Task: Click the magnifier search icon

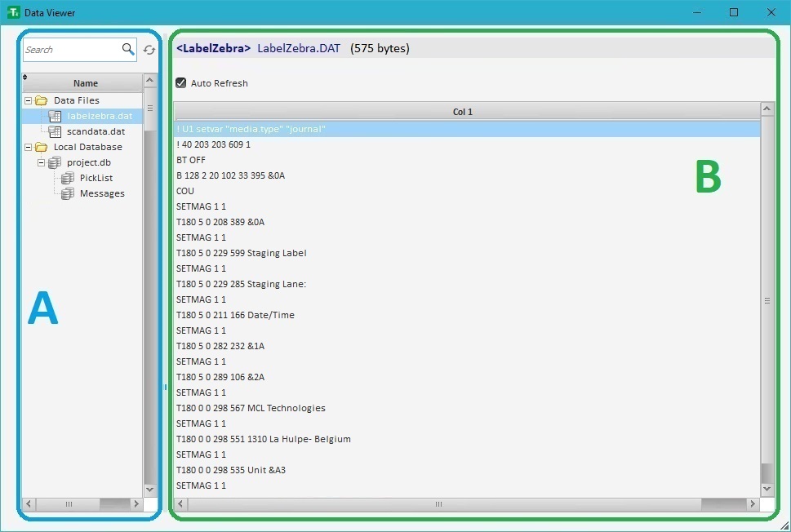Action: click(128, 50)
